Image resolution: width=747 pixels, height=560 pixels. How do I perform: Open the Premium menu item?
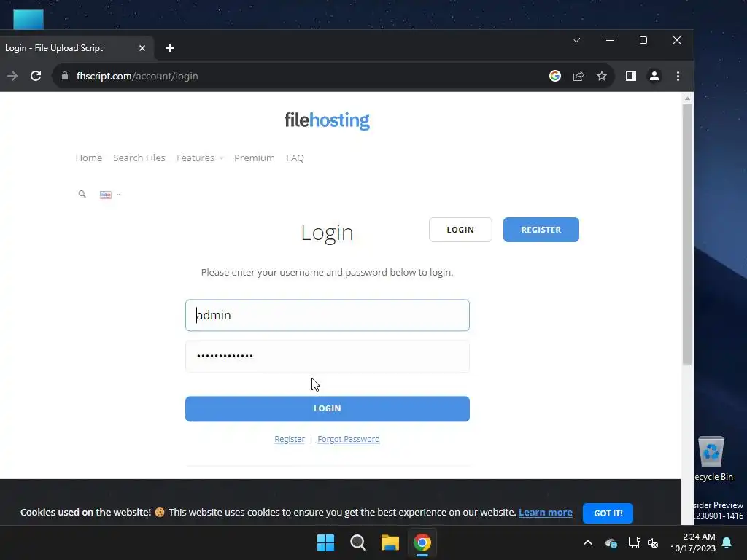click(255, 158)
